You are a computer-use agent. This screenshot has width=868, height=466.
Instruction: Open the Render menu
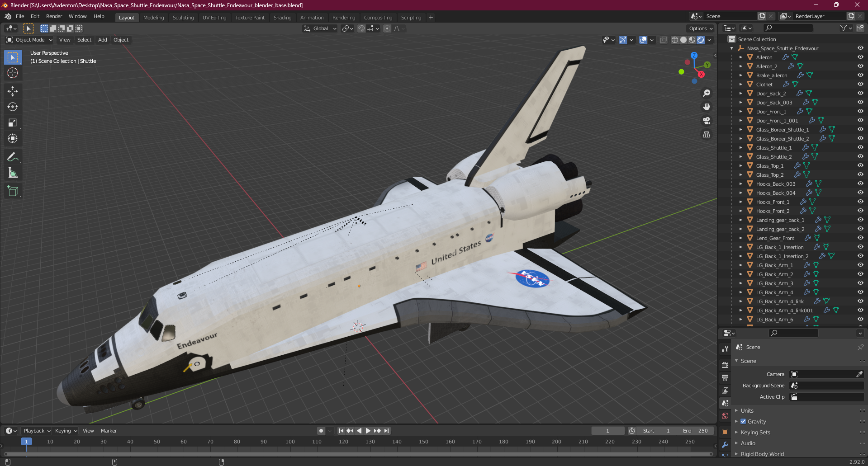tap(54, 16)
